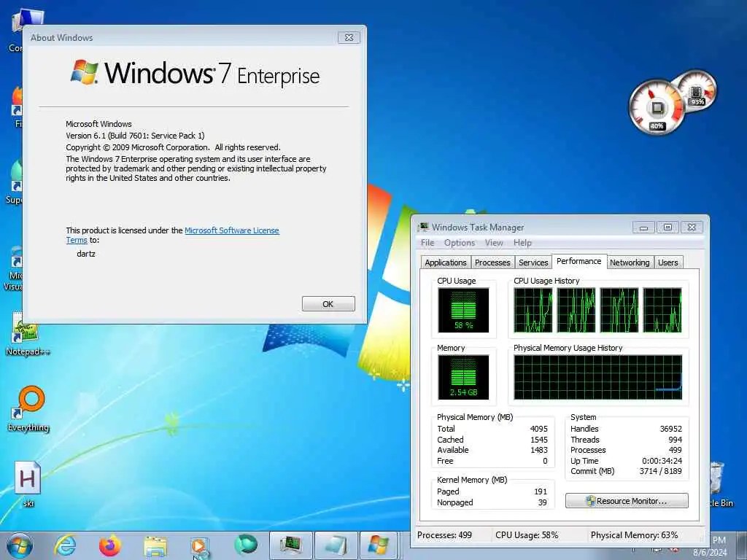This screenshot has width=747, height=560.
Task: Select the About Windows taskbar button
Action: point(379,545)
